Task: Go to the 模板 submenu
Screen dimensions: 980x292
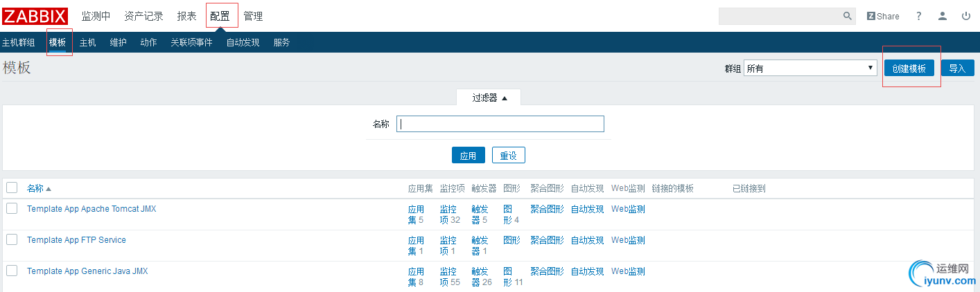Action: point(58,42)
